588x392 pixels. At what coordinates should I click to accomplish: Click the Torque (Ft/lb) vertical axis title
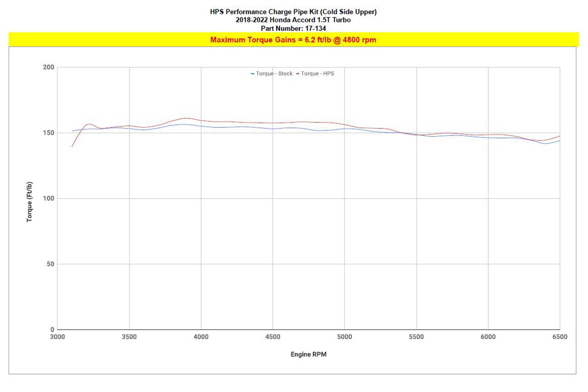(x=29, y=202)
